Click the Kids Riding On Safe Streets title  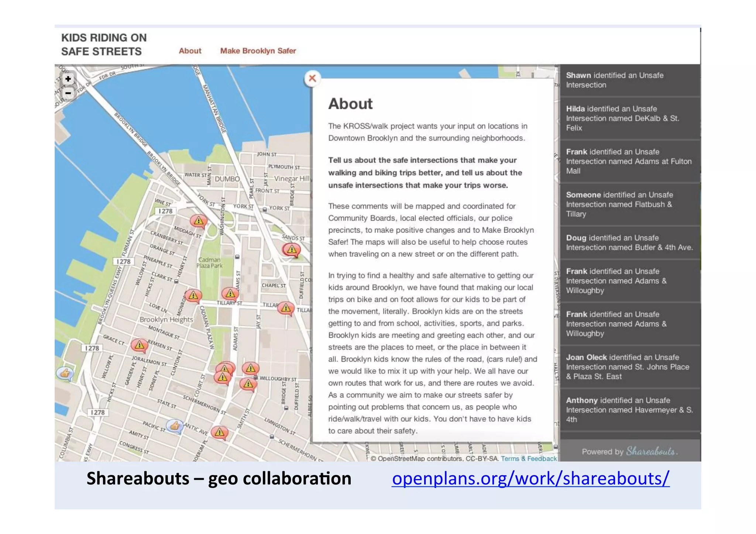tap(104, 44)
